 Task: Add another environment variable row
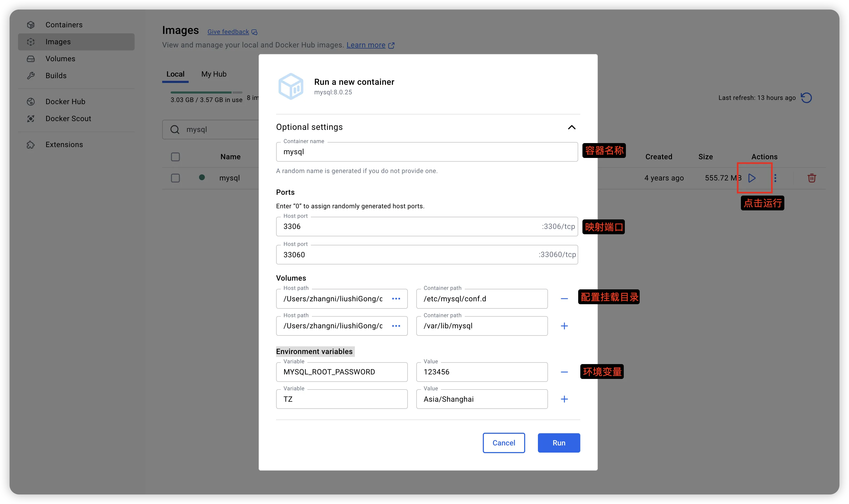564,399
